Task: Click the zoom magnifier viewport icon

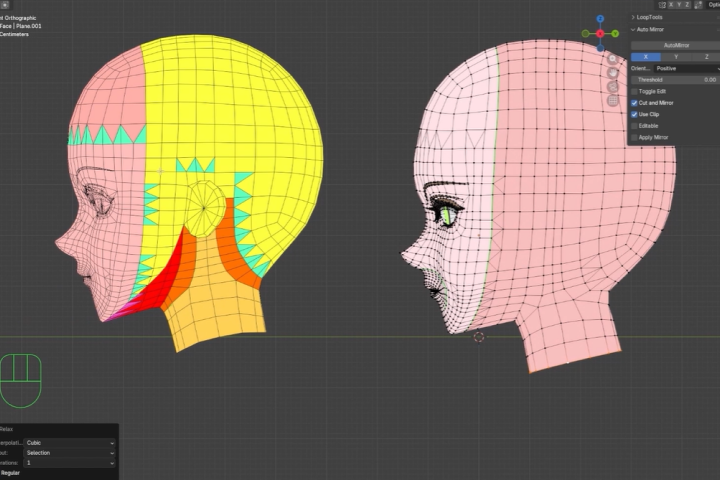Action: click(613, 59)
